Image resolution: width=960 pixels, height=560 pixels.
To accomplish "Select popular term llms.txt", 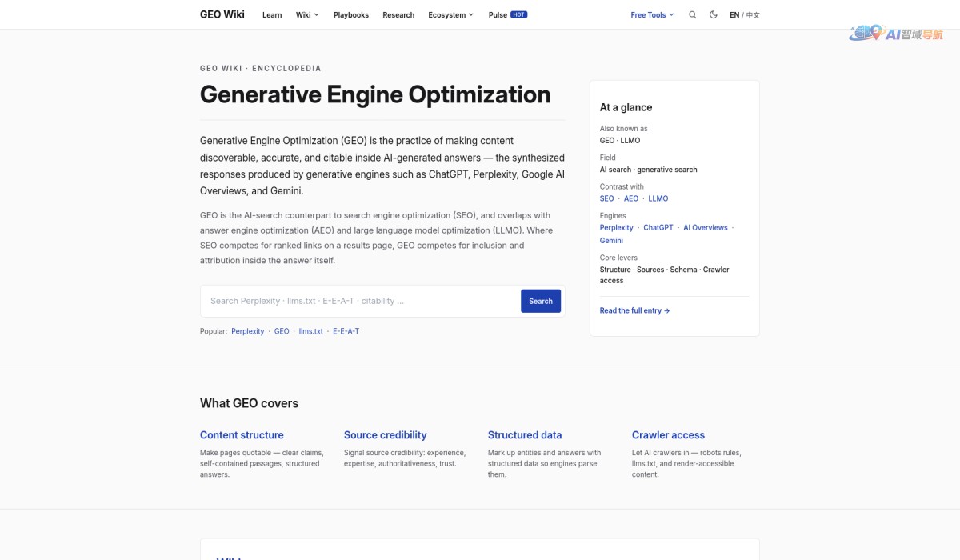I will (311, 331).
